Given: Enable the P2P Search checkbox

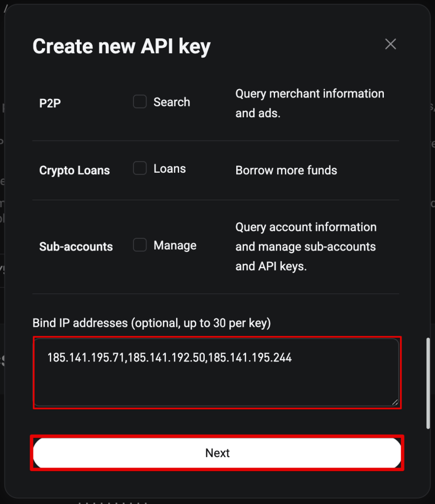Looking at the screenshot, I should pos(140,101).
